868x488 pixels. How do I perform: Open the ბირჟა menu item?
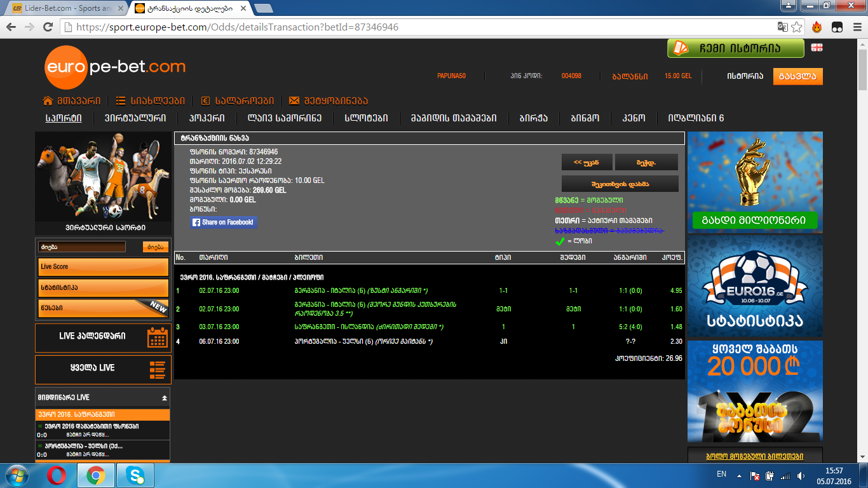[534, 118]
